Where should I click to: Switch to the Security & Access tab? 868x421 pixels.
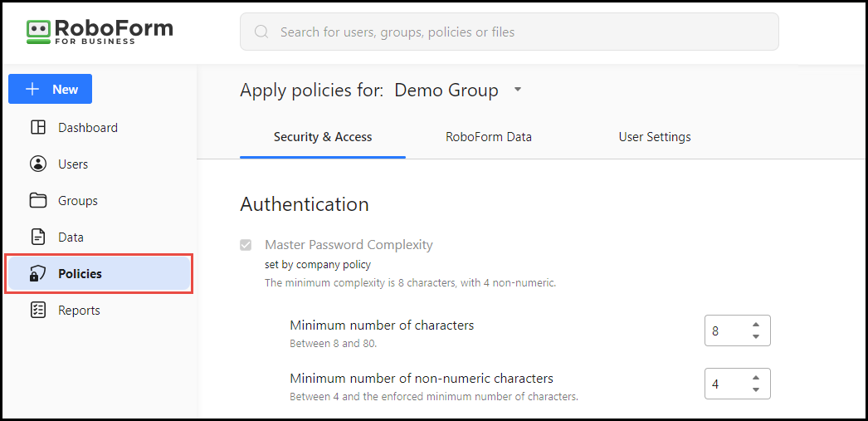tap(323, 137)
